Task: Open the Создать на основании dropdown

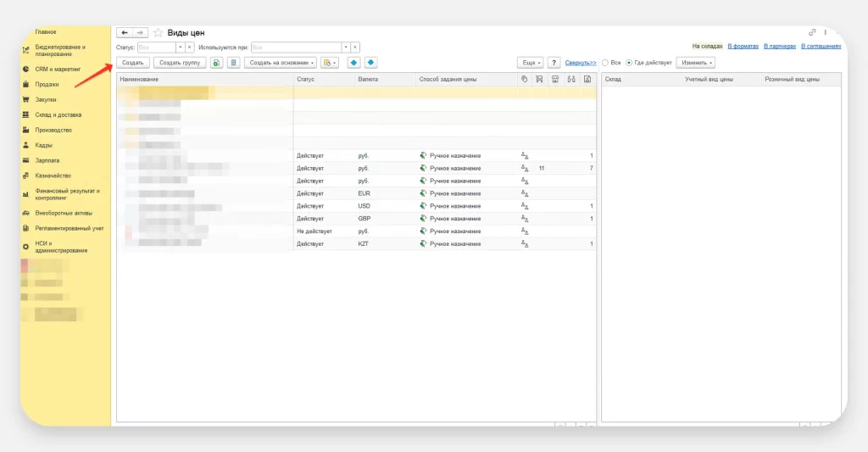Action: click(281, 63)
